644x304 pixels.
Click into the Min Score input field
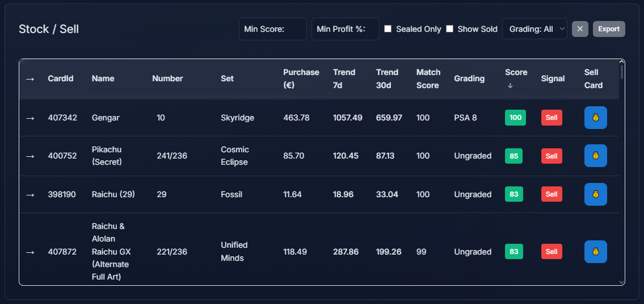[273, 29]
